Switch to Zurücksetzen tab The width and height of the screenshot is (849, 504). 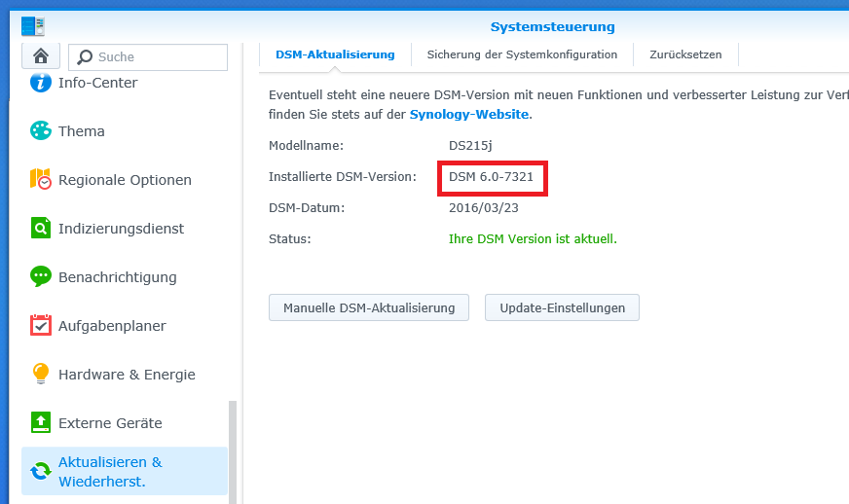coord(685,54)
